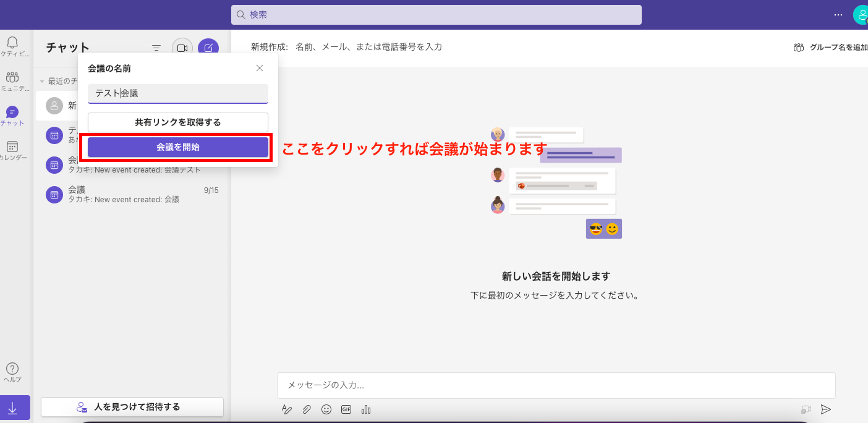Start a new chat with the compose icon
868x423 pixels.
click(x=208, y=47)
